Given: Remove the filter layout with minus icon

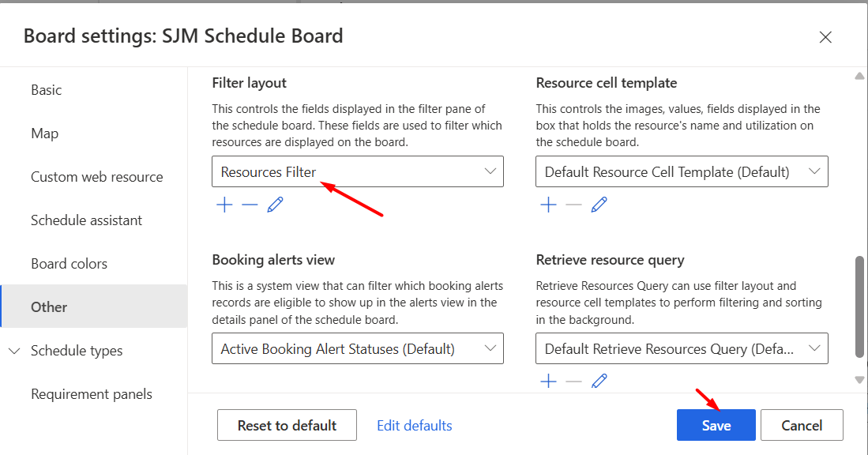Looking at the screenshot, I should 250,205.
